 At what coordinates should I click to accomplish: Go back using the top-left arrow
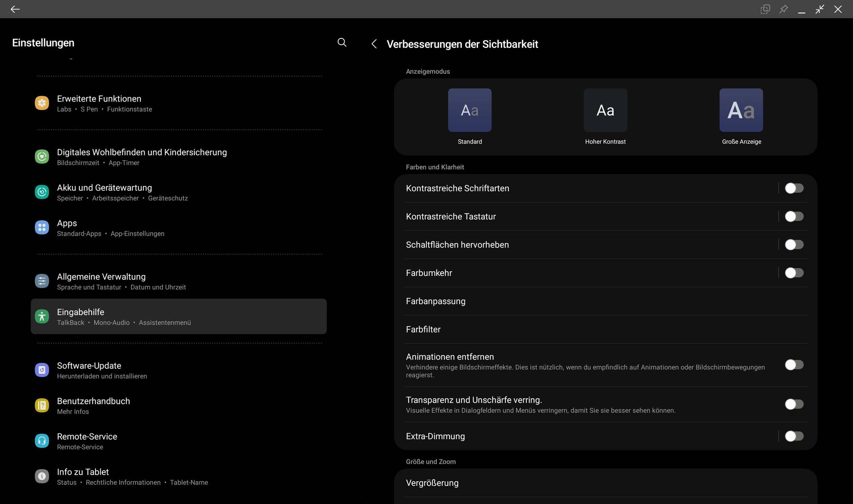coord(15,9)
